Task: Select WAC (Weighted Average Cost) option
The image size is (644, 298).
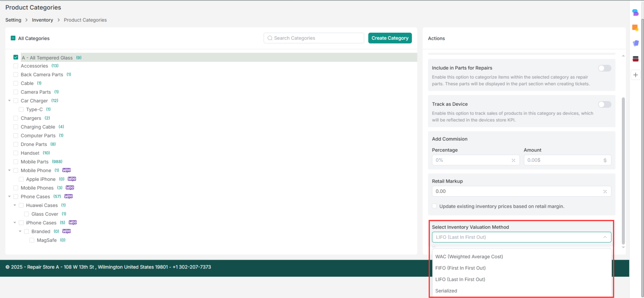Action: point(521,257)
